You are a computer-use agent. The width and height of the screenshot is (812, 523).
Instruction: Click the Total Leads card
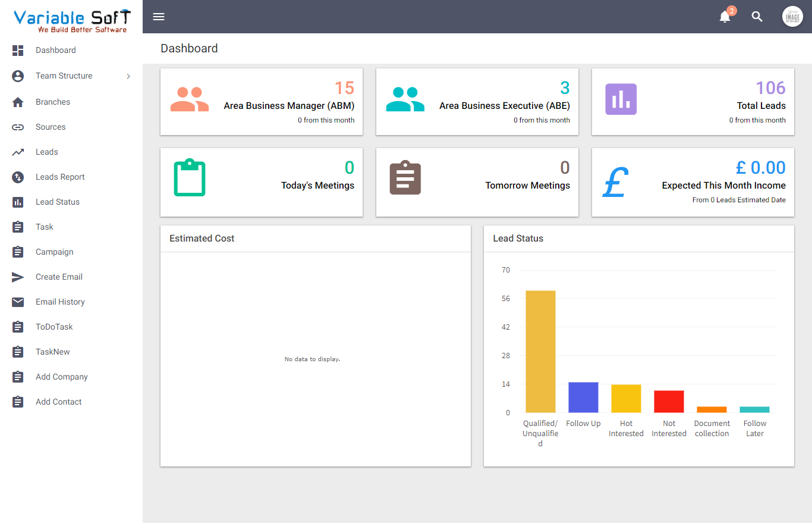pos(693,102)
